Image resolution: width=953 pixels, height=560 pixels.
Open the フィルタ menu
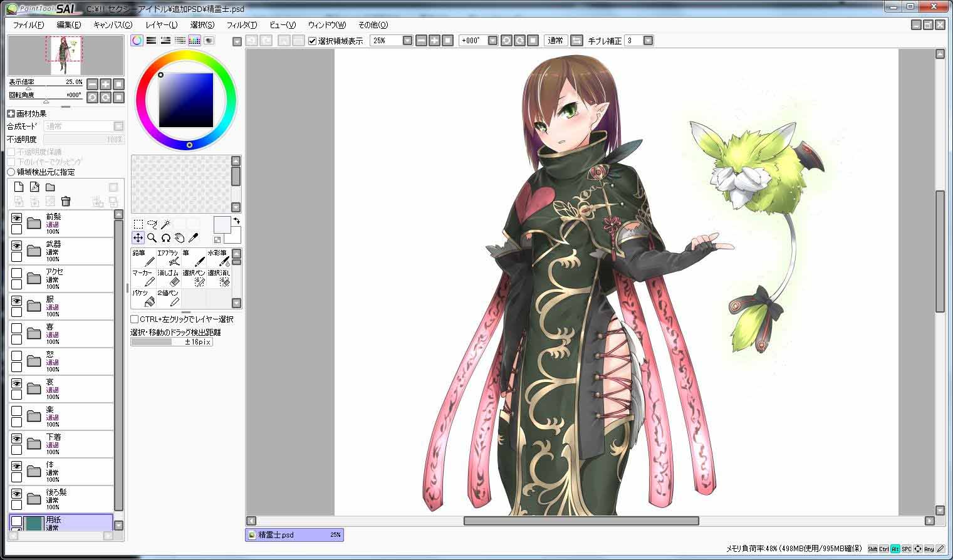[241, 25]
